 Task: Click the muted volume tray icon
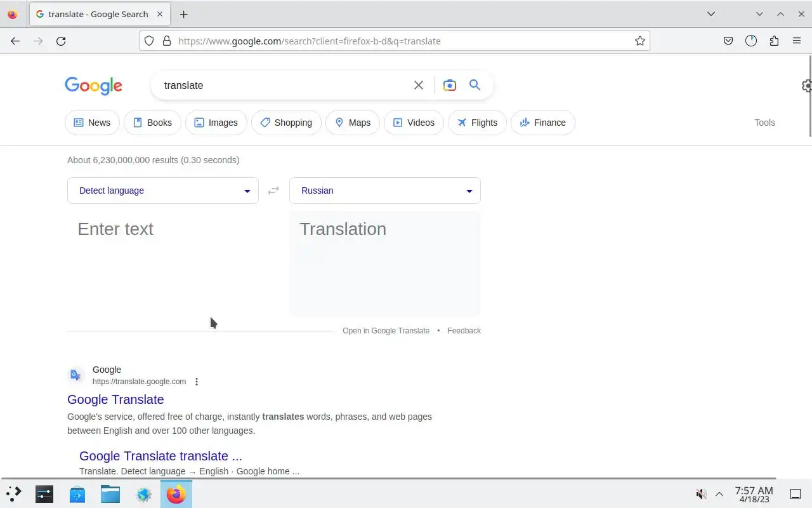tap(702, 494)
